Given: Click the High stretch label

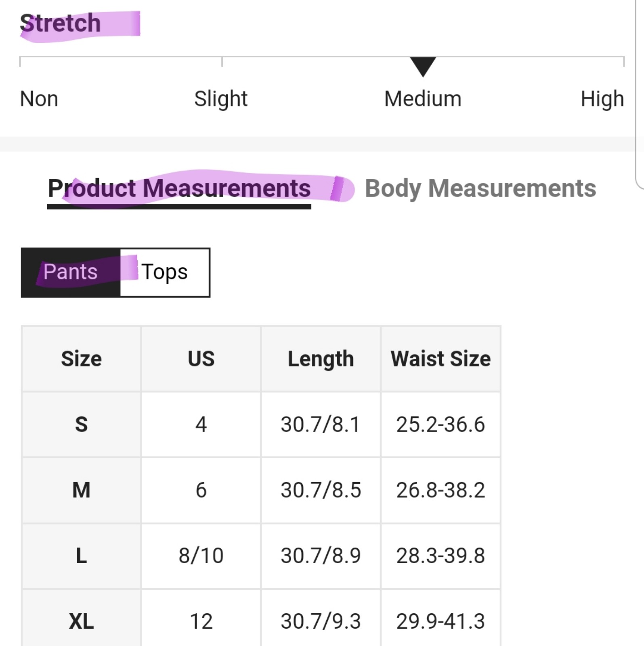Looking at the screenshot, I should tap(602, 99).
